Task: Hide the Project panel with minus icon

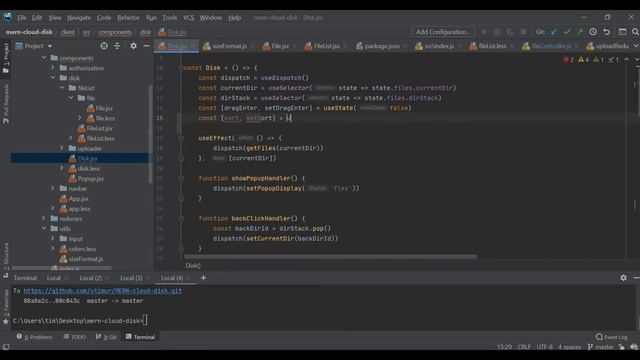Action: 147,46
